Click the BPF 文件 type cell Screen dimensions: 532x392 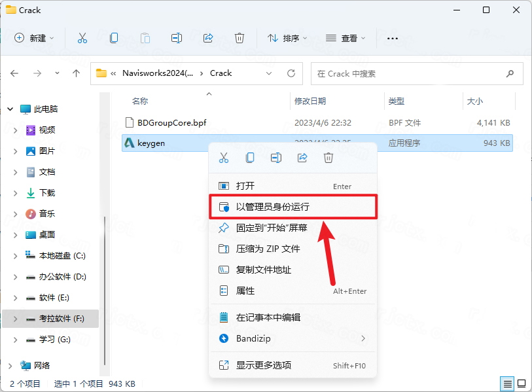click(x=405, y=122)
